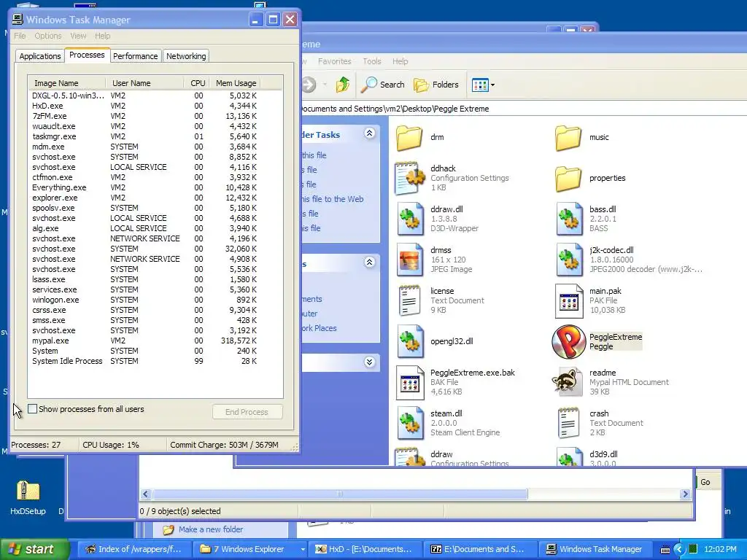
Task: Select the crash text document icon
Action: click(x=569, y=423)
